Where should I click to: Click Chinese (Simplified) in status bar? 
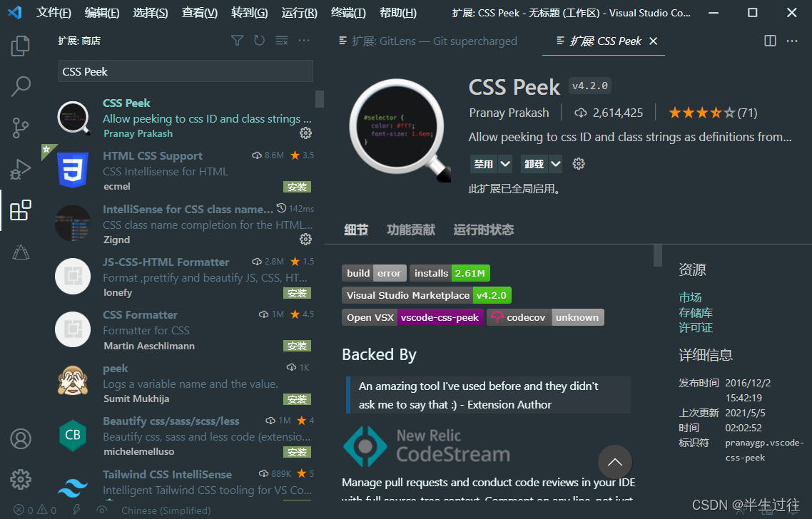[166, 510]
